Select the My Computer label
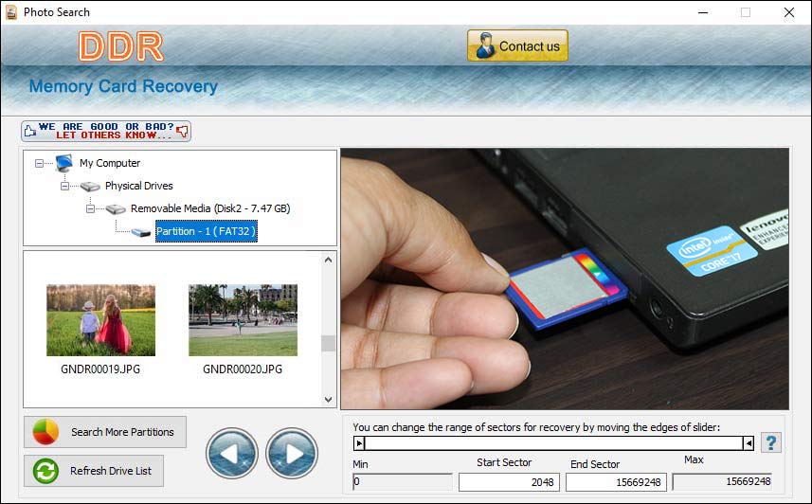 click(x=110, y=163)
